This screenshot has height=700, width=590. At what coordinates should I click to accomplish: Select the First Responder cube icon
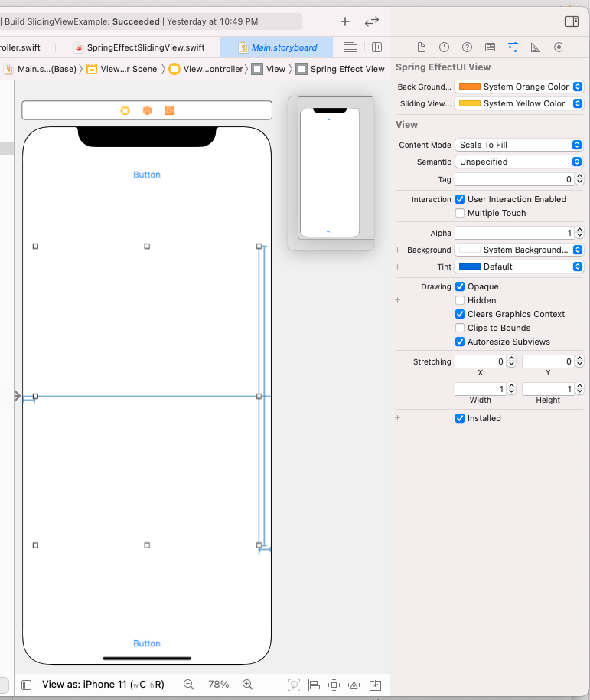pyautogui.click(x=147, y=110)
